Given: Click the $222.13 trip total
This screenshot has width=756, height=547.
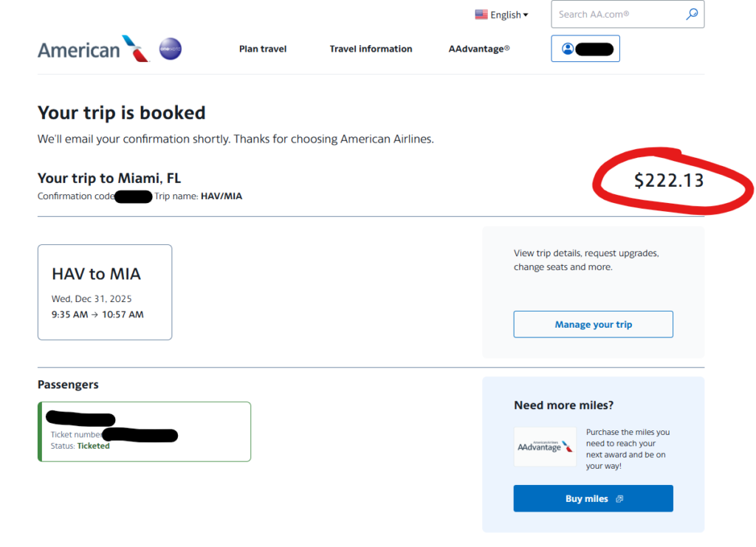Looking at the screenshot, I should 669,180.
